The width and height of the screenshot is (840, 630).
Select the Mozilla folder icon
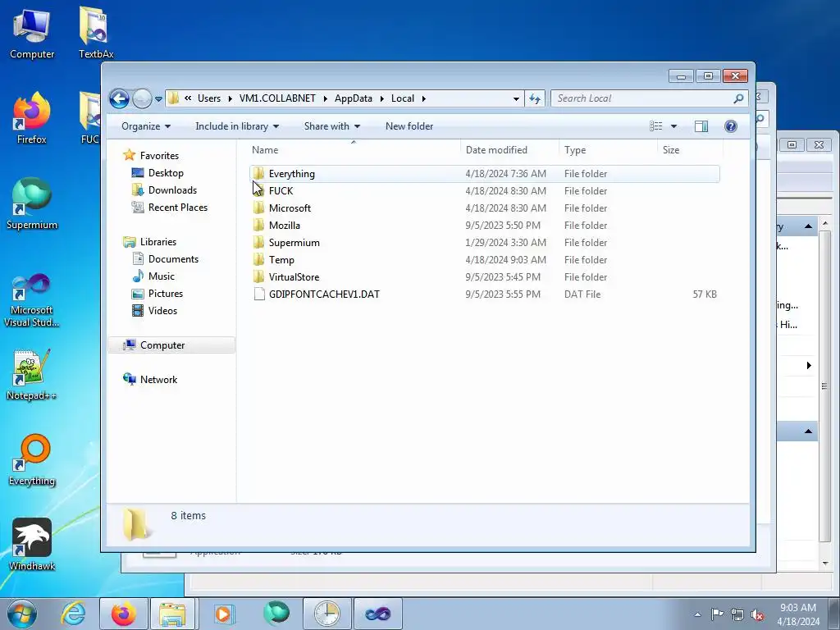click(x=258, y=225)
